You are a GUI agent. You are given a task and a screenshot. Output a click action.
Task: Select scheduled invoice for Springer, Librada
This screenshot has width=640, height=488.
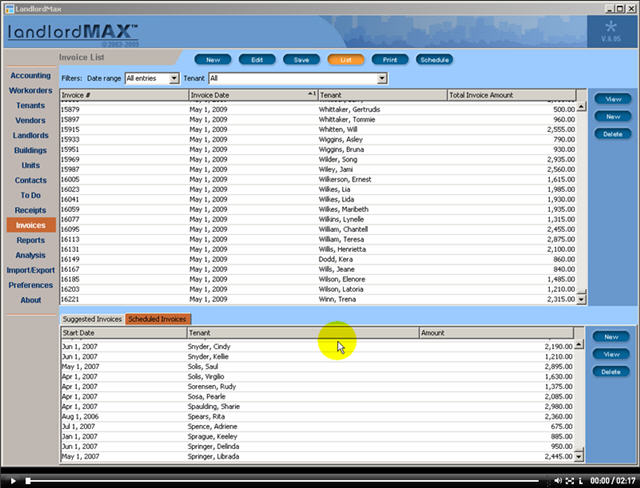317,457
